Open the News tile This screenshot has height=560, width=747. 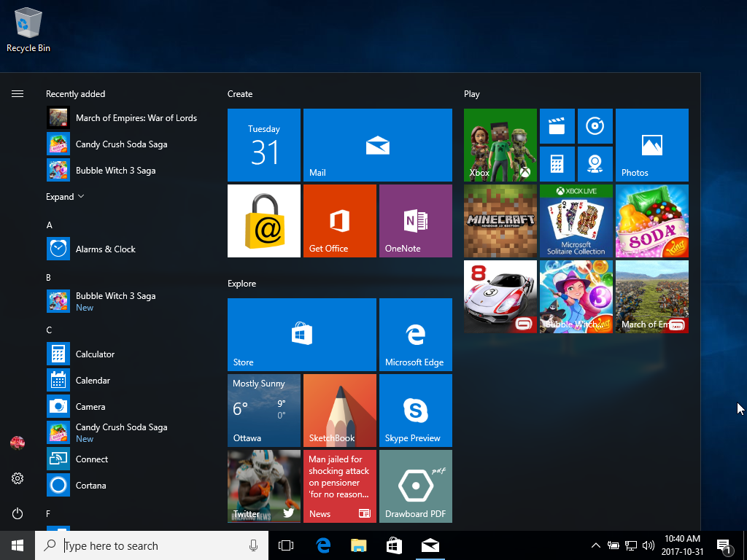tap(340, 486)
